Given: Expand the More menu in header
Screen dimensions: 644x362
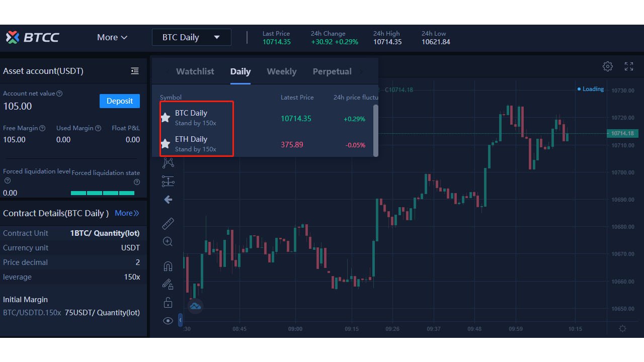Looking at the screenshot, I should (112, 37).
